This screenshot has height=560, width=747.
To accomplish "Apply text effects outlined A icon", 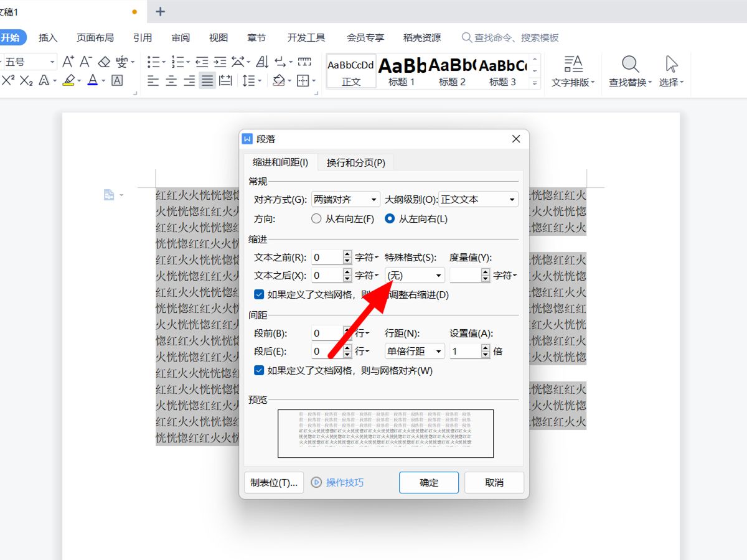I will click(45, 80).
